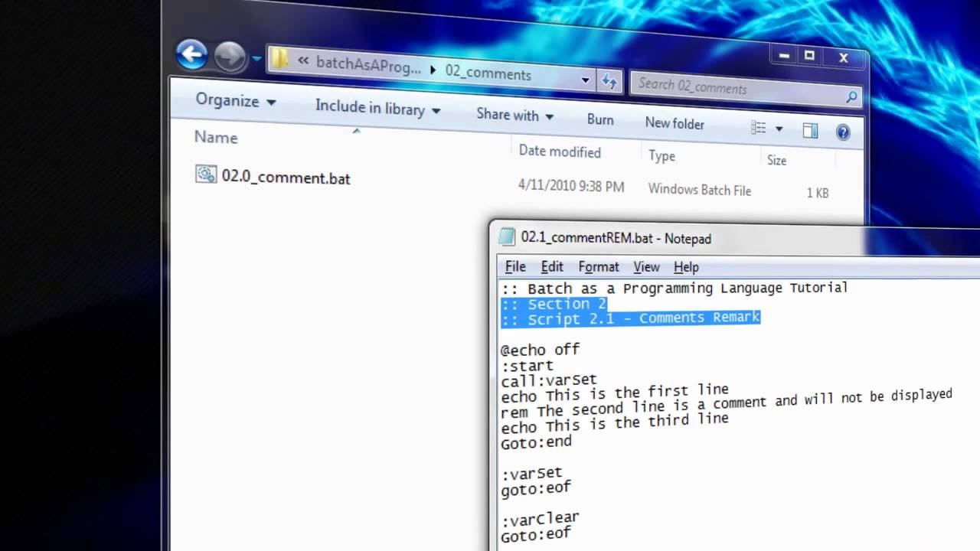Refresh the 02_comments folder view
Image resolution: width=980 pixels, height=551 pixels.
609,81
